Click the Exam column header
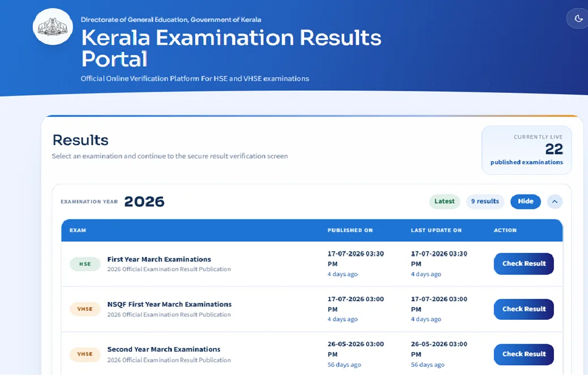The width and height of the screenshot is (588, 376). (x=78, y=230)
